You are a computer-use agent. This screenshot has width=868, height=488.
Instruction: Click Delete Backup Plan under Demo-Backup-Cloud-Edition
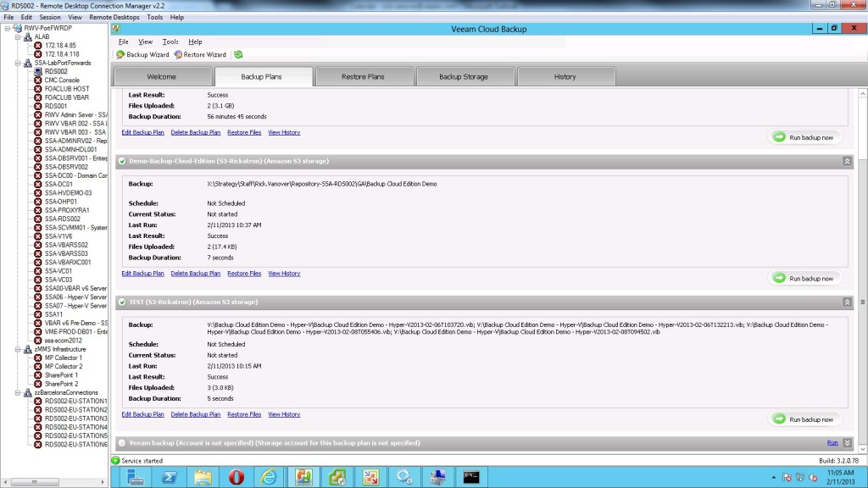pos(196,274)
